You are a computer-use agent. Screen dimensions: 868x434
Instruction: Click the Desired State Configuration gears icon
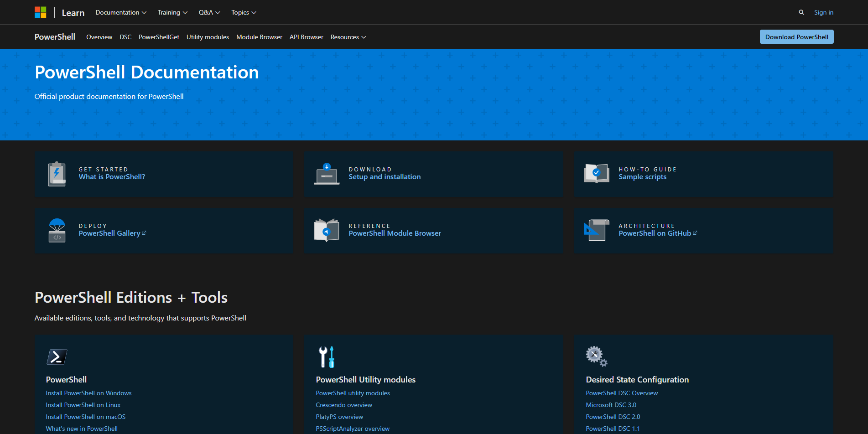tap(597, 356)
